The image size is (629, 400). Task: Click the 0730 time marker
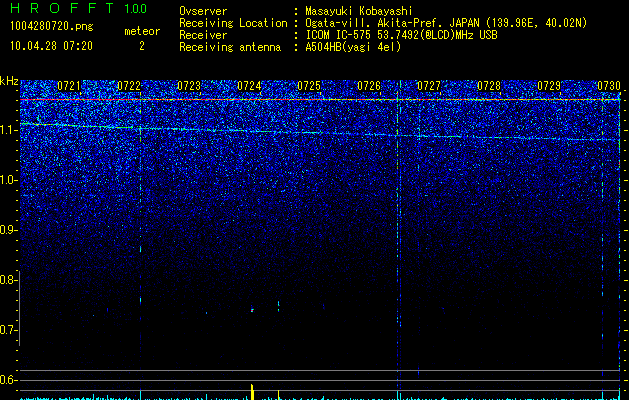click(609, 86)
